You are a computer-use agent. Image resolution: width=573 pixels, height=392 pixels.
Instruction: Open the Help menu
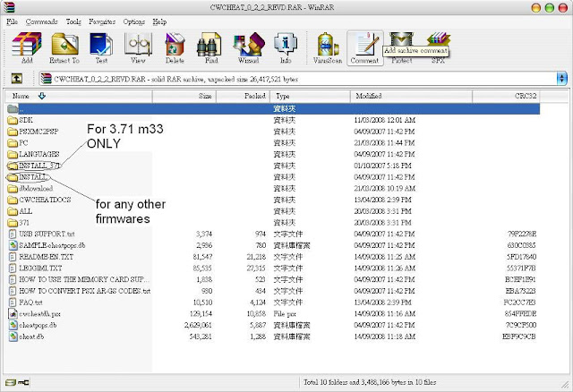click(x=159, y=21)
